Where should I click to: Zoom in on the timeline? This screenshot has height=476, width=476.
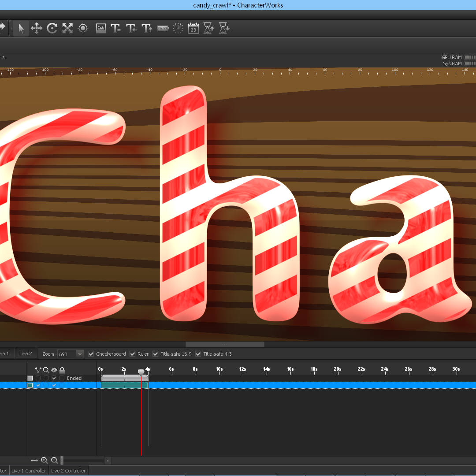pos(45,461)
